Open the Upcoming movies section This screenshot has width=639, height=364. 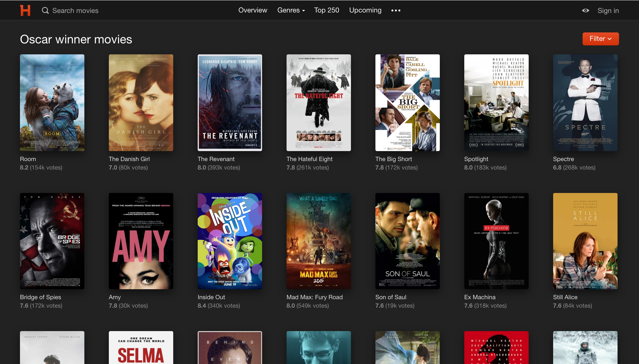point(365,10)
